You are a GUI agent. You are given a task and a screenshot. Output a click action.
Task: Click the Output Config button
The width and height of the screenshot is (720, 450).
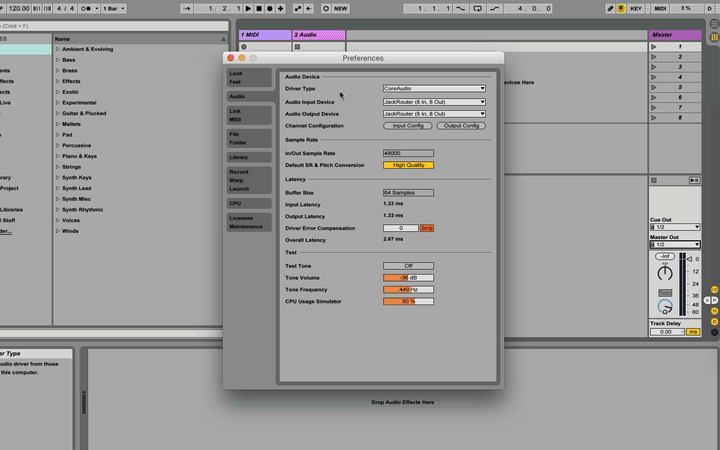461,126
